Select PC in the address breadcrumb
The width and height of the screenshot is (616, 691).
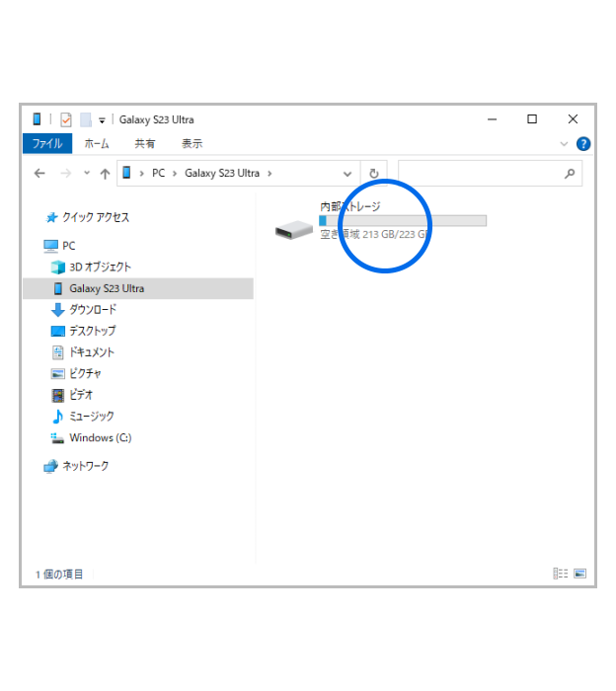(158, 173)
